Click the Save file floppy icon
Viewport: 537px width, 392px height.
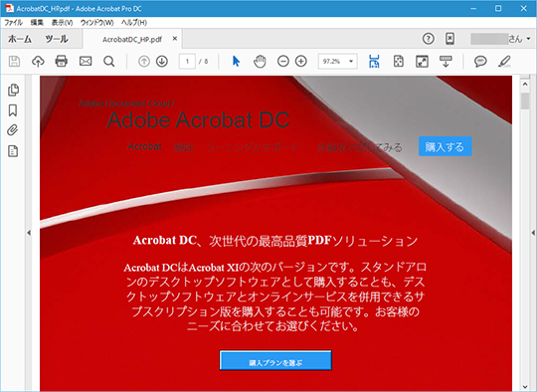tap(14, 62)
